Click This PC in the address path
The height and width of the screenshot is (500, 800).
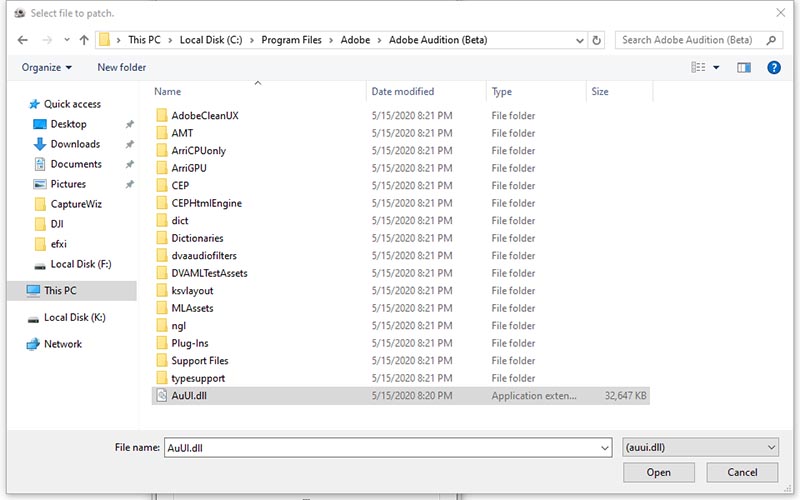(x=144, y=40)
